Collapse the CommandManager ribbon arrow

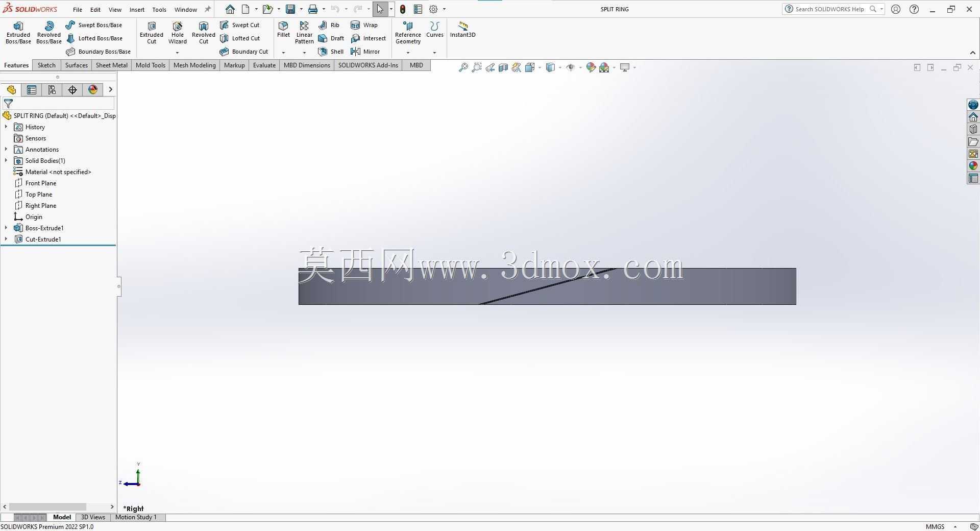(972, 53)
